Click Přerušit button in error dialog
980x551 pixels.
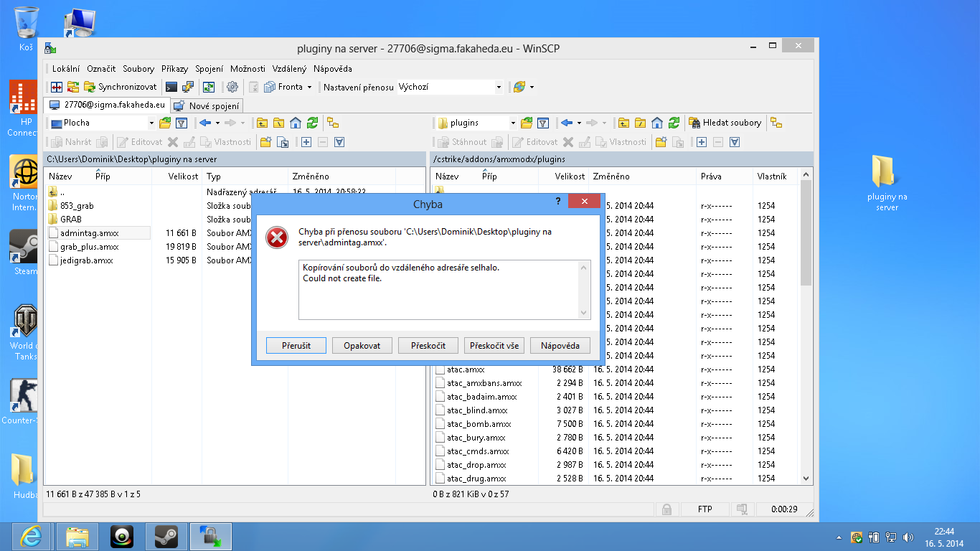[296, 345]
